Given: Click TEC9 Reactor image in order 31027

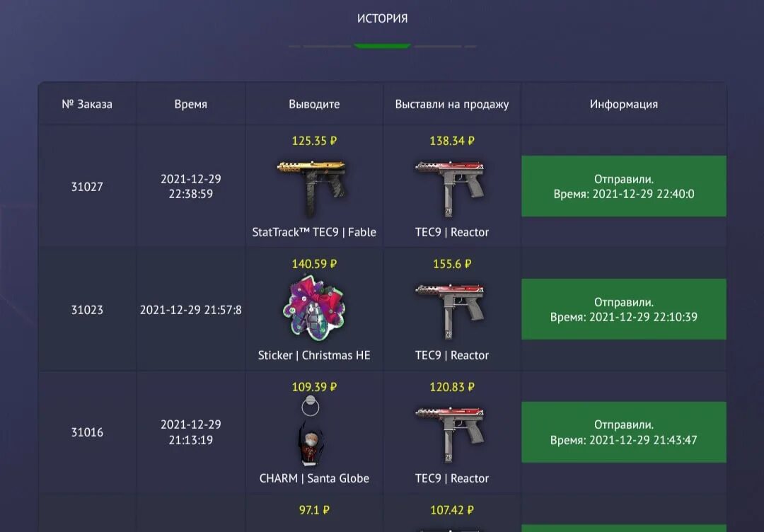Looking at the screenshot, I should pos(451,188).
